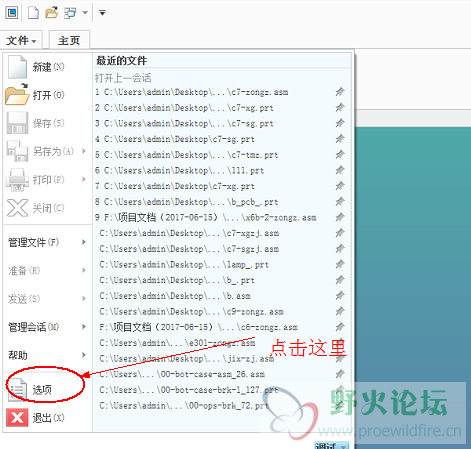The height and width of the screenshot is (449, 471).
Task: Expand the 管理会话 (Manage Session) submenu
Action: coord(47,327)
